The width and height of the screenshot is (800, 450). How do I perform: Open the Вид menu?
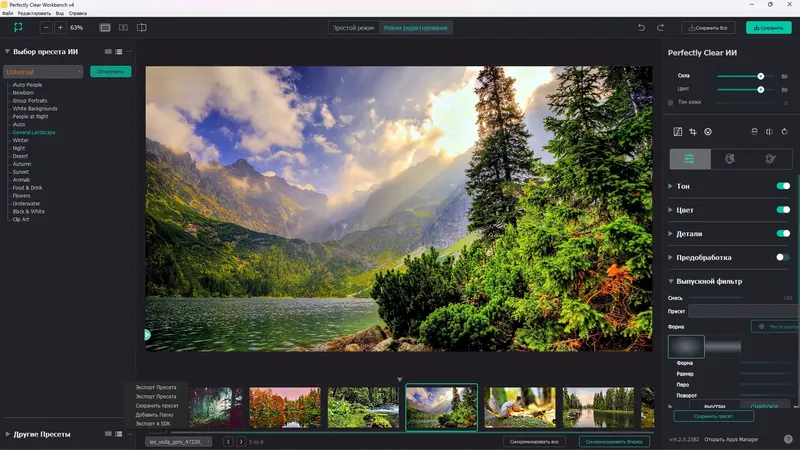60,13
